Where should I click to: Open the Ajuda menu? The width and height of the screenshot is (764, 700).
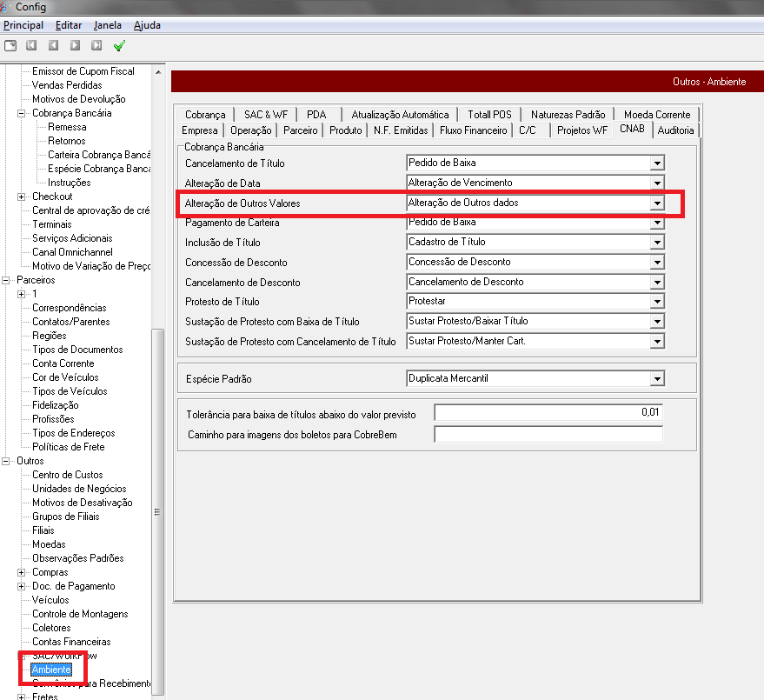(147, 25)
